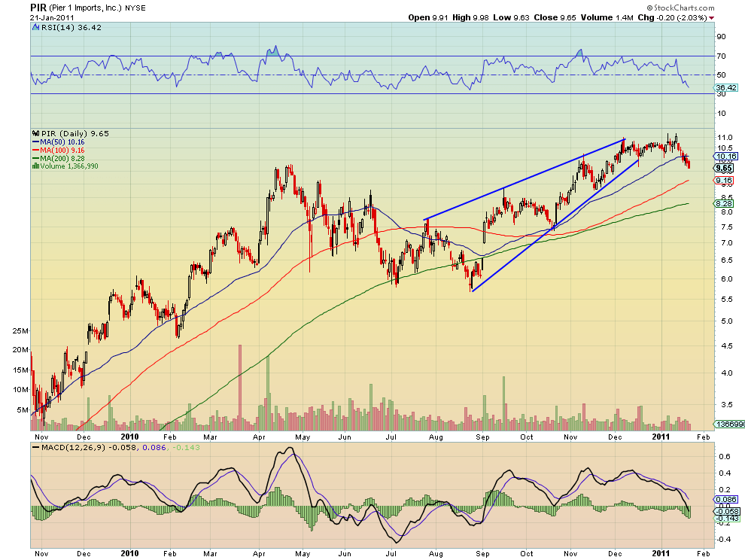The width and height of the screenshot is (745, 560).
Task: Click the volume bars icon in the legend
Action: point(35,166)
